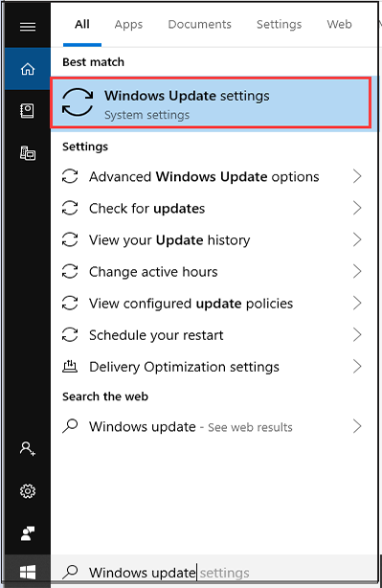Open the hamburger menu in sidebar
382x588 pixels.
point(28,27)
